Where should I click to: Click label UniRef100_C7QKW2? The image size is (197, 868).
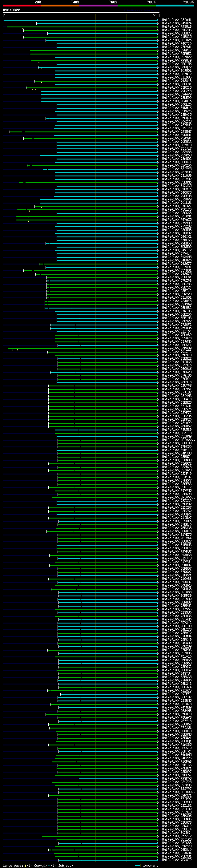tap(176, 233)
